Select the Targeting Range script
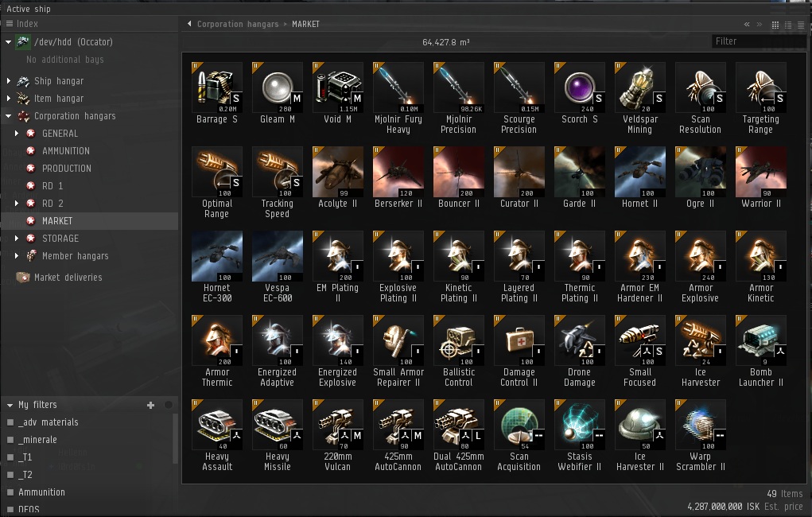This screenshot has width=812, height=517. 761,99
